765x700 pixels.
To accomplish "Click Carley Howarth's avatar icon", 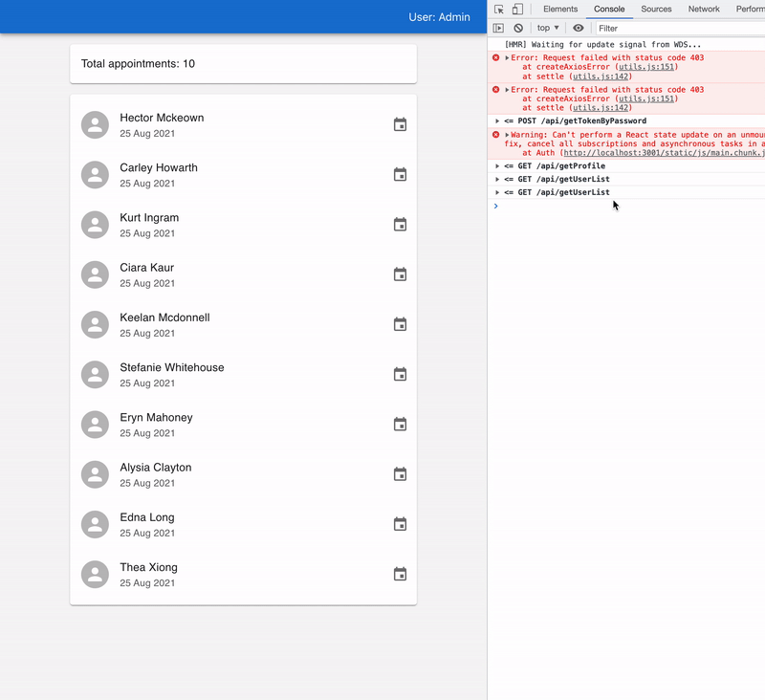I will (x=95, y=175).
